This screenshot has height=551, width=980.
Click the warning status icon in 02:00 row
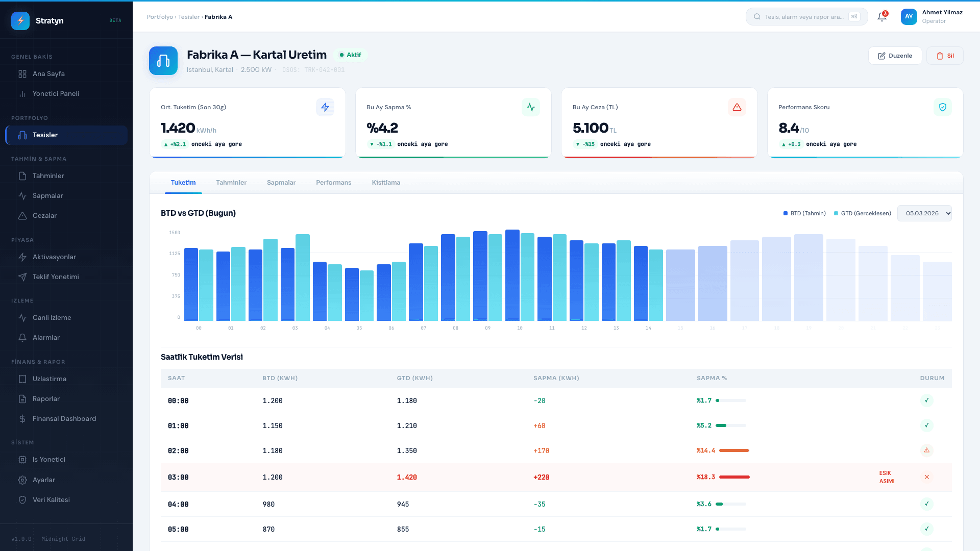pyautogui.click(x=927, y=450)
